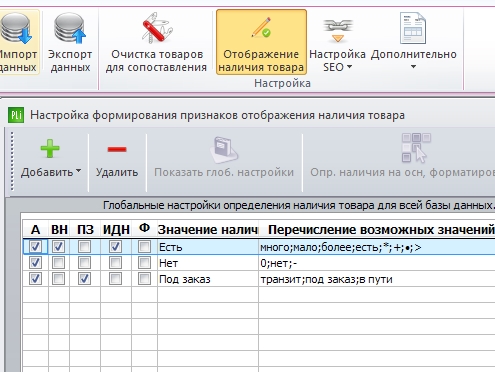495x372 pixels.
Task: Click the Импорт данных label
Action: 18,61
